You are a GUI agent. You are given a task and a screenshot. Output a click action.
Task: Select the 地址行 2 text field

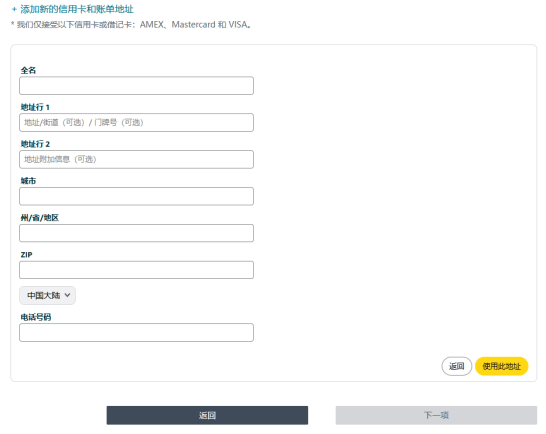coord(136,160)
